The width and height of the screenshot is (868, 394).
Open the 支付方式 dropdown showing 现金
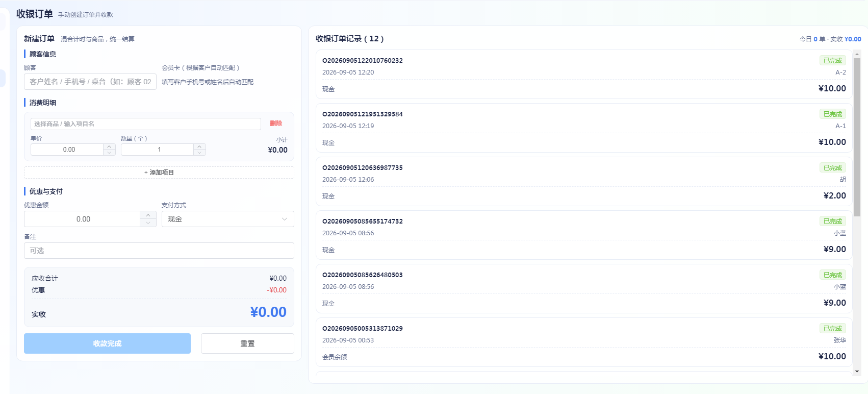(x=228, y=219)
